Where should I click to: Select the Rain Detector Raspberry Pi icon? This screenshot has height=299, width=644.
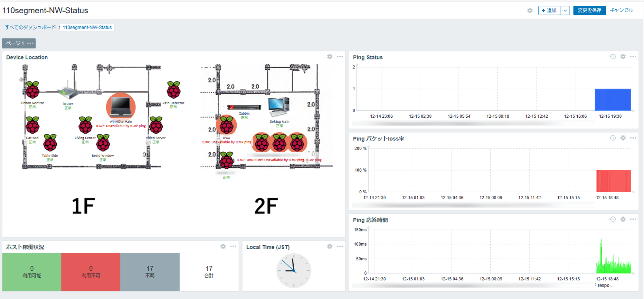click(x=173, y=90)
